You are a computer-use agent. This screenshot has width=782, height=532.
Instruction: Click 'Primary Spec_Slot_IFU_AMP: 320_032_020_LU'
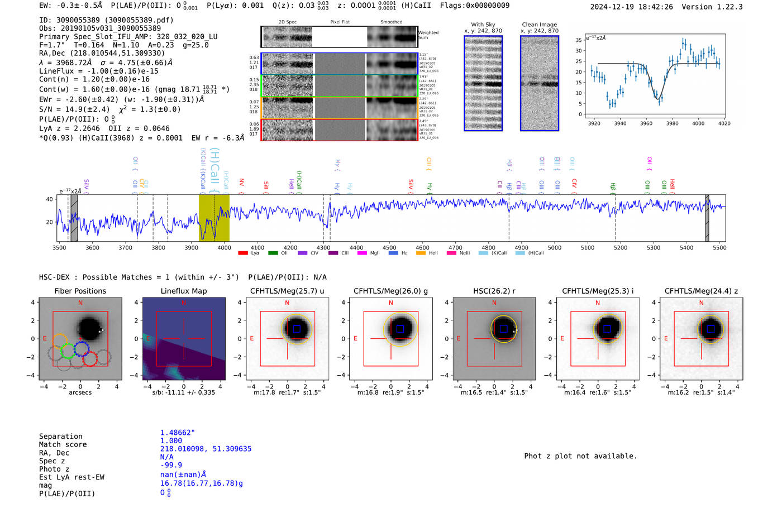pyautogui.click(x=128, y=37)
